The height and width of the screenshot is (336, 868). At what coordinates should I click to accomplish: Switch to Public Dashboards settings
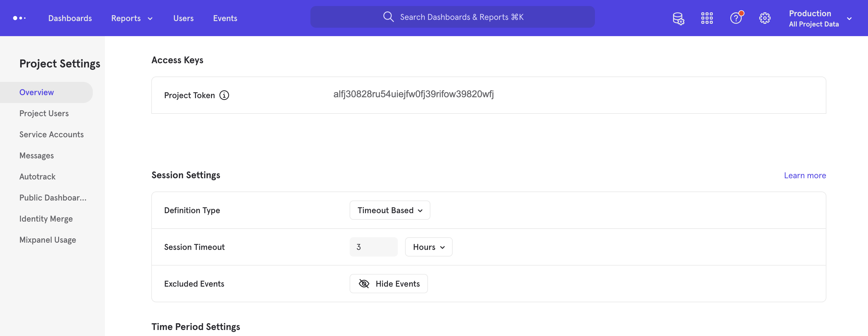click(x=52, y=198)
